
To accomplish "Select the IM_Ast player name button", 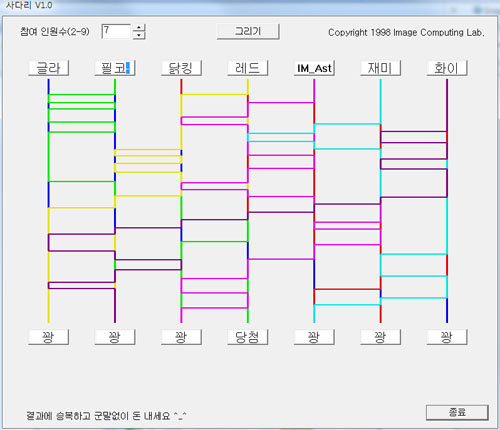I will click(x=314, y=68).
